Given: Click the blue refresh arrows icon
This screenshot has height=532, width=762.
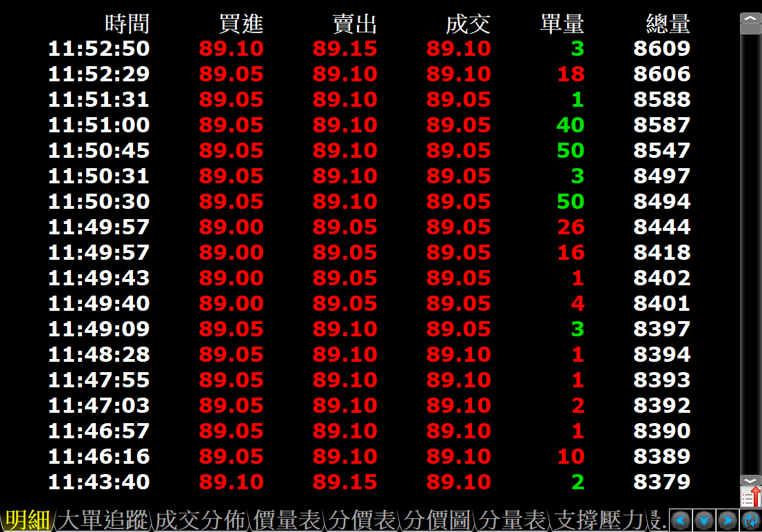Looking at the screenshot, I should pos(751,520).
